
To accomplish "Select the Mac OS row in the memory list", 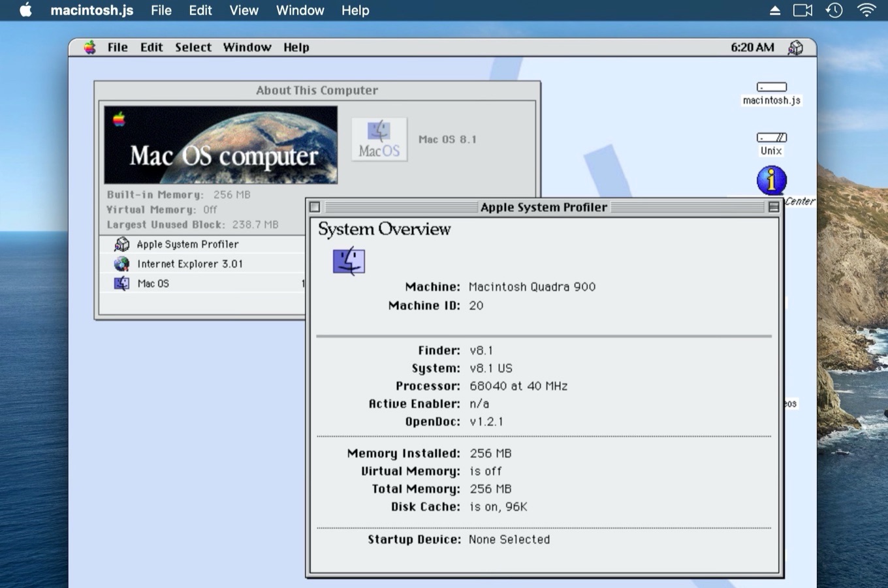I will 153,283.
